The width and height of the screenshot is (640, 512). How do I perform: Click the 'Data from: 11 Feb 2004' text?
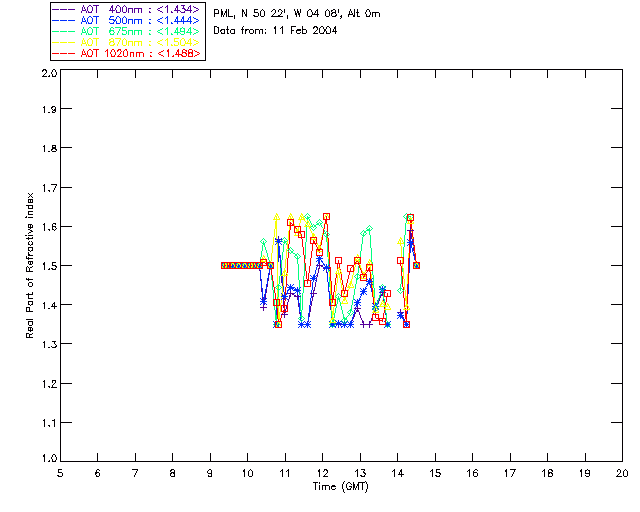click(275, 30)
